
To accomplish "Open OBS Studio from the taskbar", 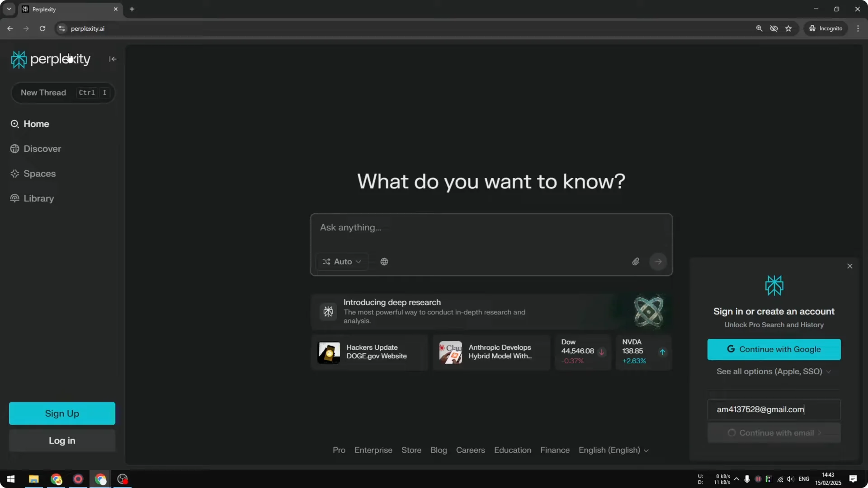I will click(122, 479).
